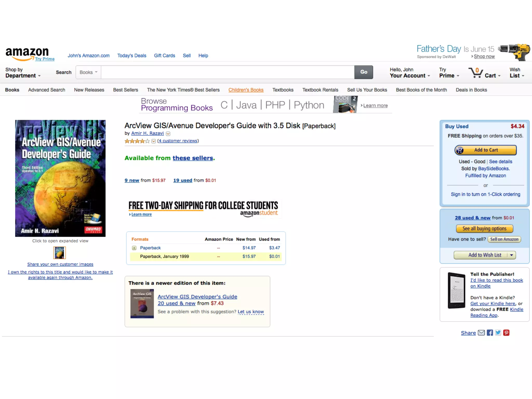This screenshot has width=532, height=399.
Task: Open the Shop by Department menu
Action: (23, 73)
